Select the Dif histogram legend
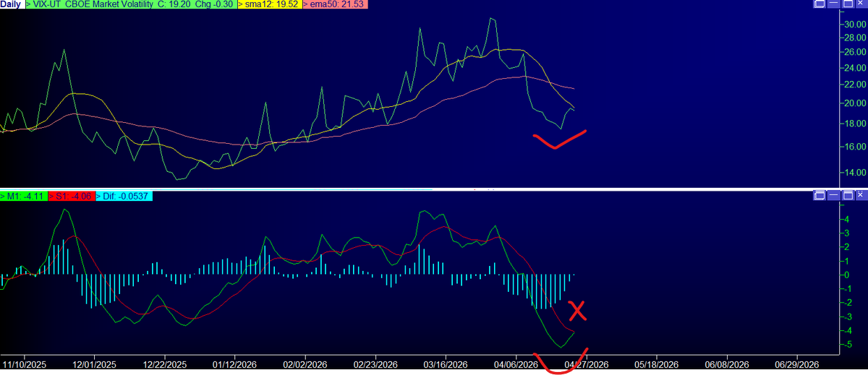Viewport: 868px width, 375px height. pos(123,196)
